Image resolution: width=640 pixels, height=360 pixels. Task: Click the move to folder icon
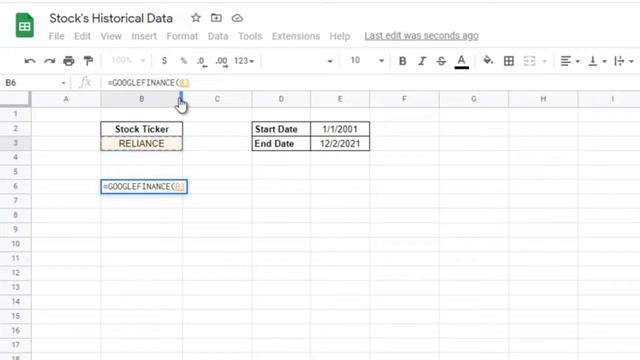(216, 18)
